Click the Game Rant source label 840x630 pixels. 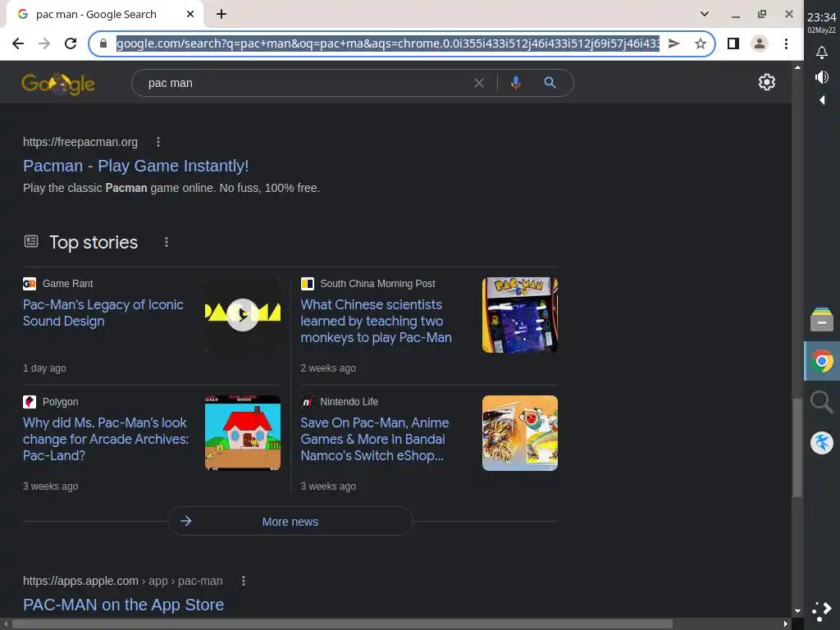[67, 283]
